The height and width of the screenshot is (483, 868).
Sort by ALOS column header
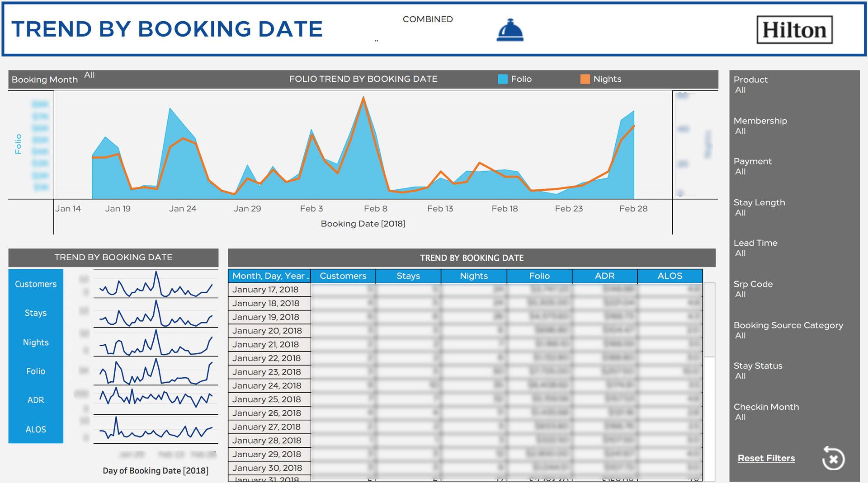click(670, 276)
